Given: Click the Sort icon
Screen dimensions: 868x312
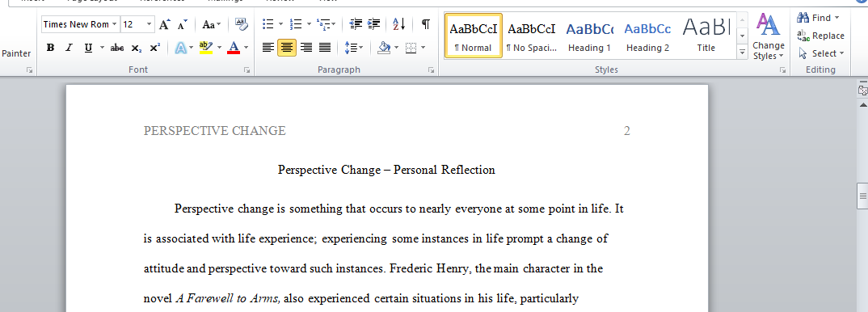Looking at the screenshot, I should (399, 24).
